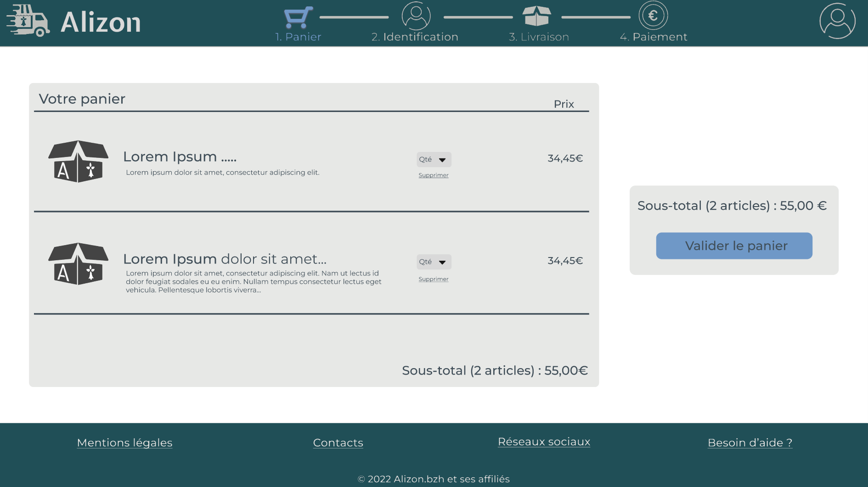This screenshot has height=487, width=868.
Task: Open Qté dropdown for first cart item
Action: point(434,159)
